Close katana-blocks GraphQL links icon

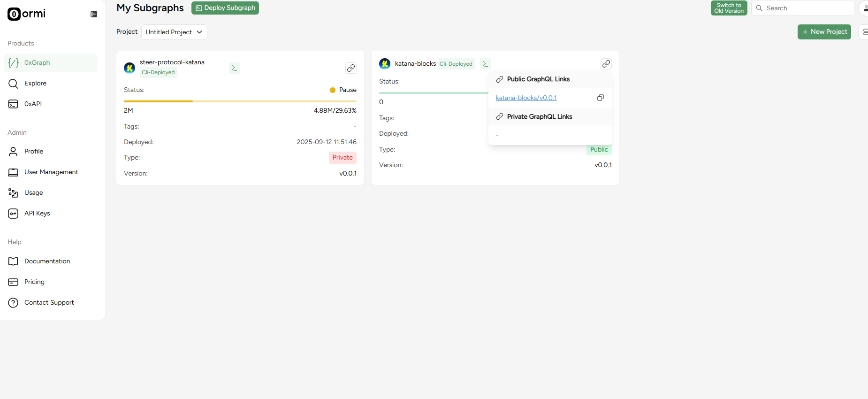click(606, 64)
